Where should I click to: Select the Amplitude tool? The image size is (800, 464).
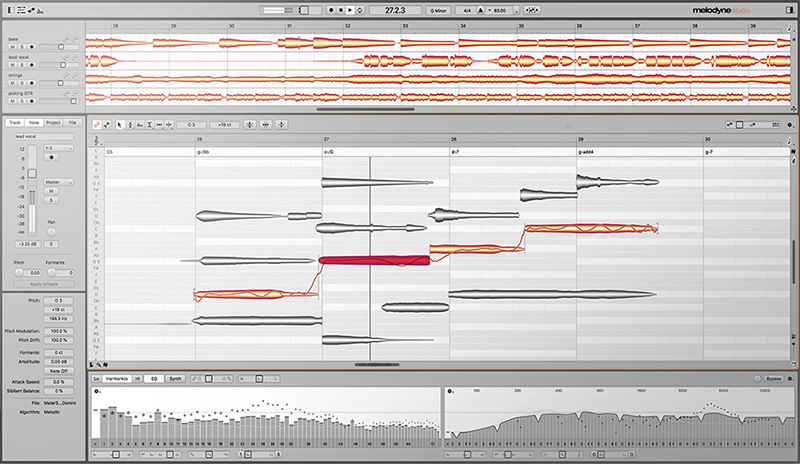pyautogui.click(x=150, y=124)
